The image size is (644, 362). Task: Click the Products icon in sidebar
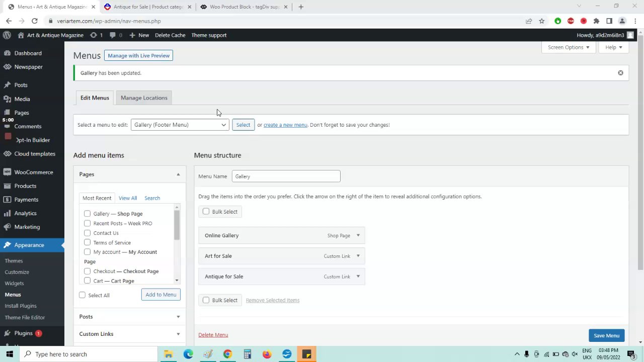click(7, 186)
